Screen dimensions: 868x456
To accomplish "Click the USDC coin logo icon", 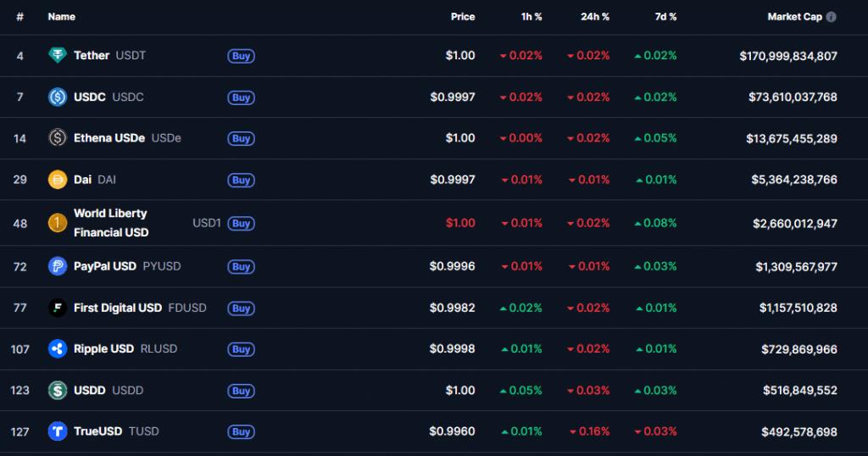I will (x=58, y=97).
